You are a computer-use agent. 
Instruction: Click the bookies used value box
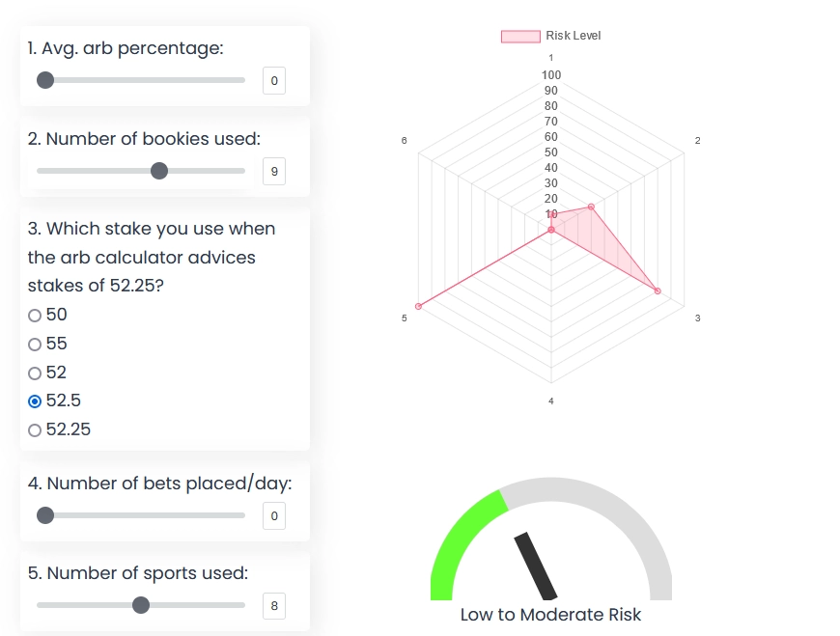(x=274, y=172)
